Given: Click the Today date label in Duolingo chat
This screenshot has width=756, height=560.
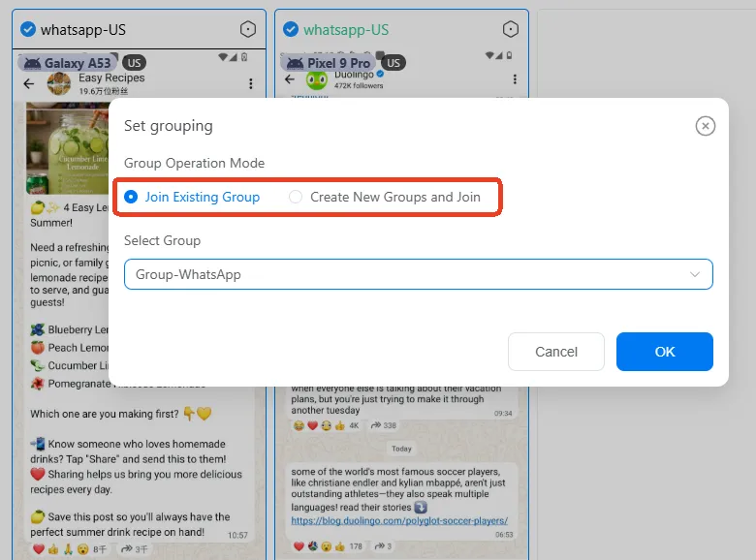Looking at the screenshot, I should [401, 449].
